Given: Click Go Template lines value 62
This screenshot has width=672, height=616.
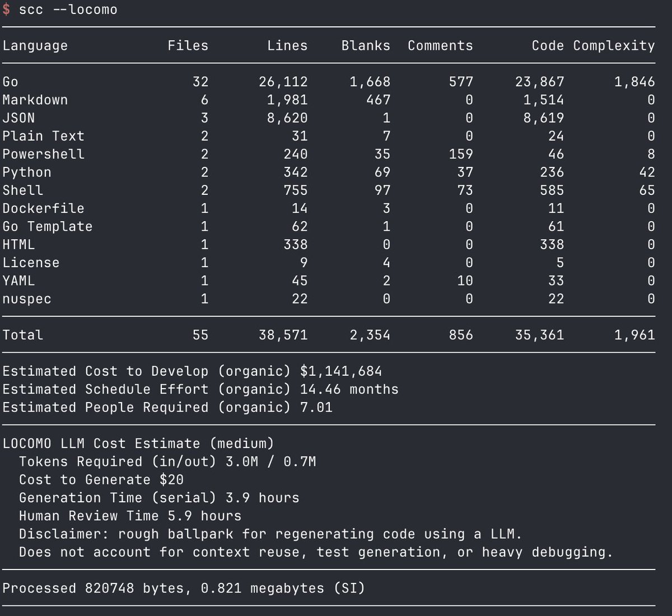Looking at the screenshot, I should pos(300,227).
